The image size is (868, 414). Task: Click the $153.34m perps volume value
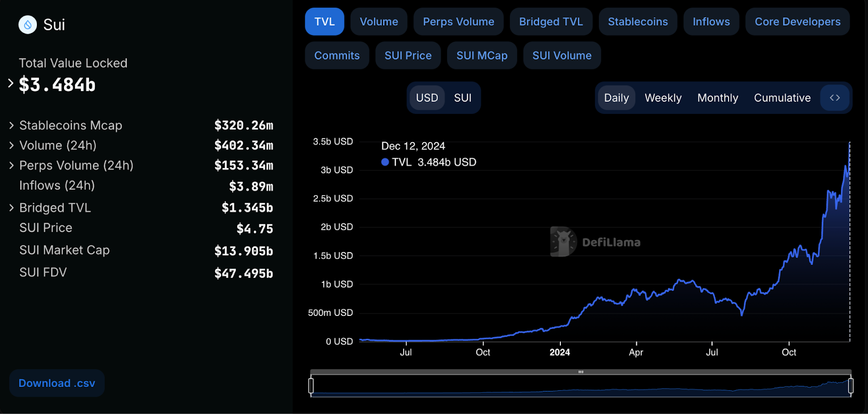(244, 165)
